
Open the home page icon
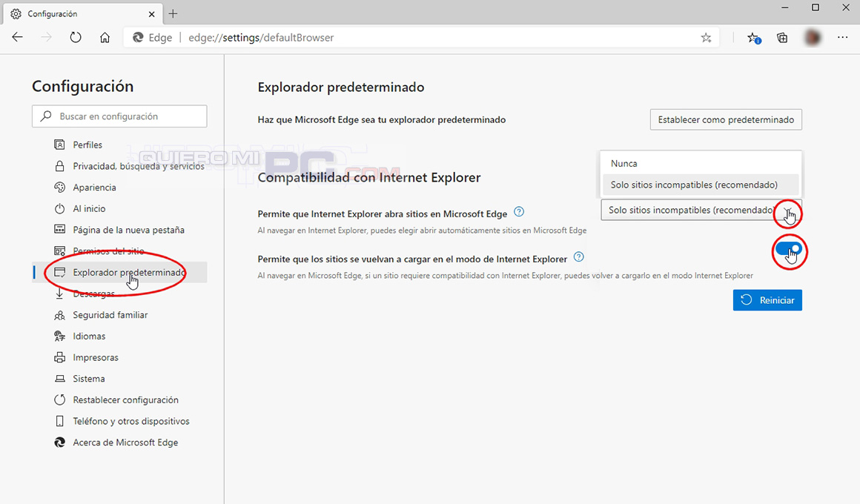105,37
